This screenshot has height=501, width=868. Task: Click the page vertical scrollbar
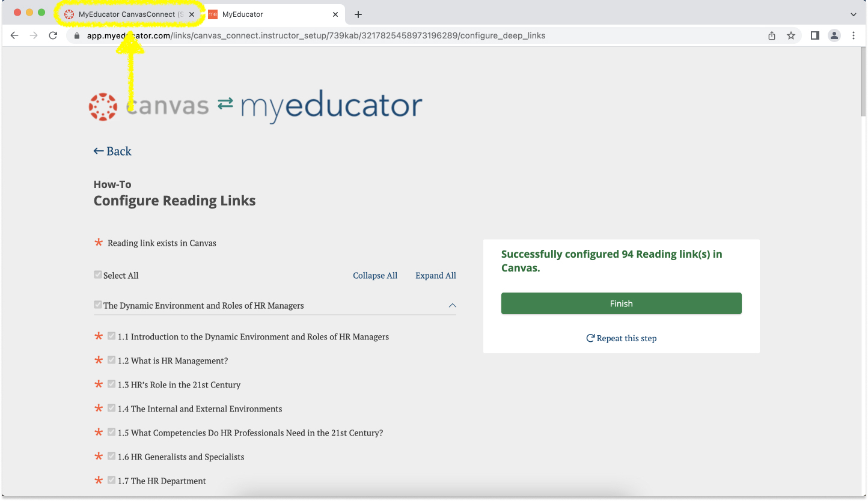pyautogui.click(x=863, y=81)
